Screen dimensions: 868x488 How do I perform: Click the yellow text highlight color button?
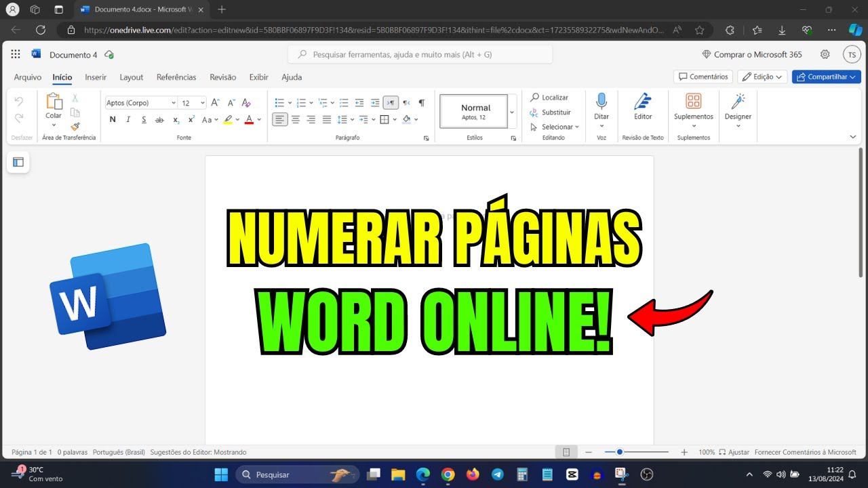coord(229,120)
